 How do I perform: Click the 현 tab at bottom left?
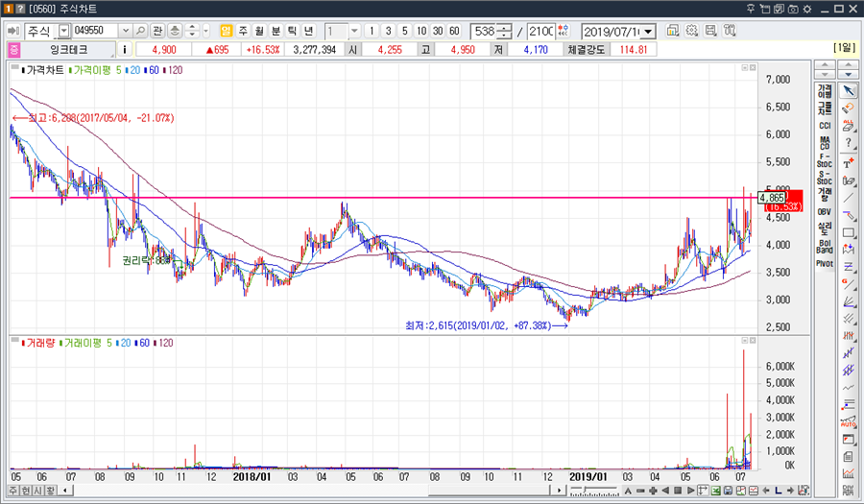(x=25, y=490)
